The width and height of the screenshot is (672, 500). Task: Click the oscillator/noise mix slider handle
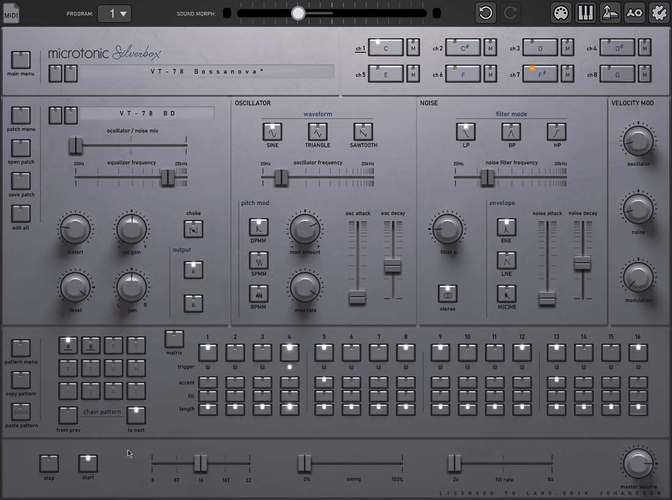pos(76,146)
